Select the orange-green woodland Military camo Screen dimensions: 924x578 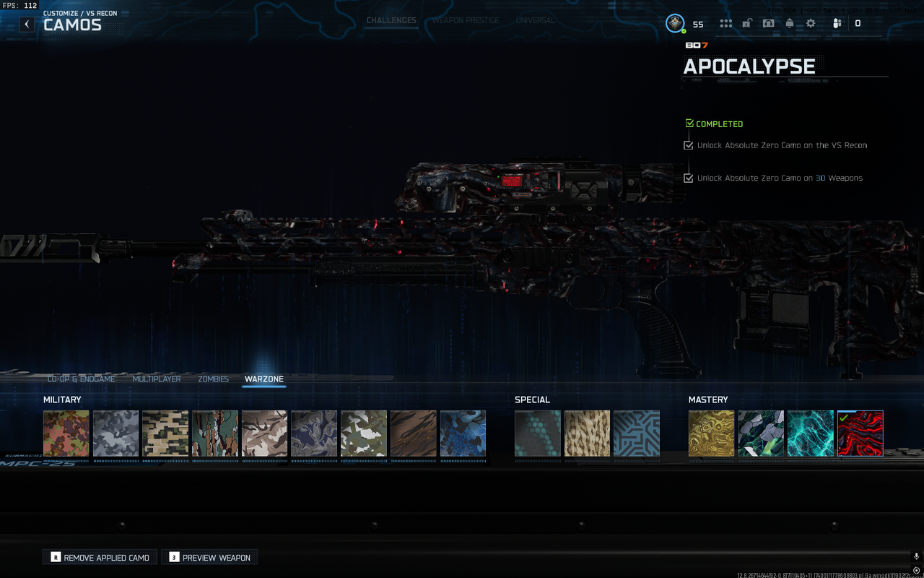pyautogui.click(x=66, y=433)
